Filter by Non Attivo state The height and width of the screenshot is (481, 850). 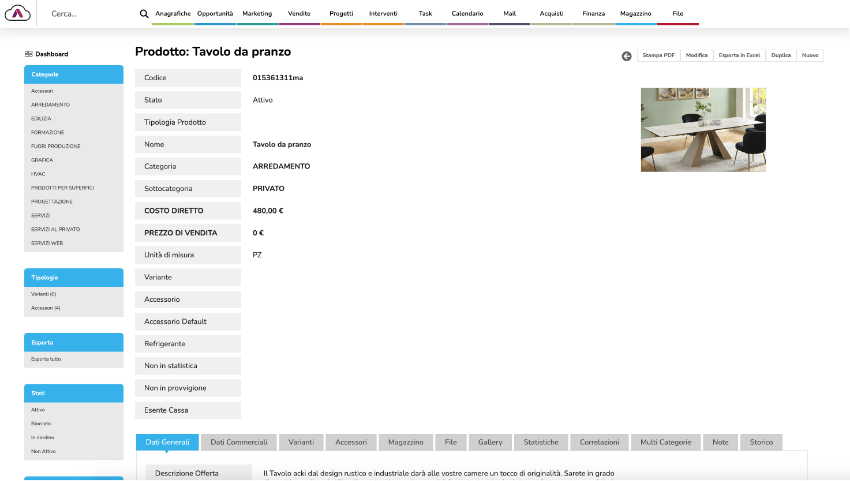point(42,451)
